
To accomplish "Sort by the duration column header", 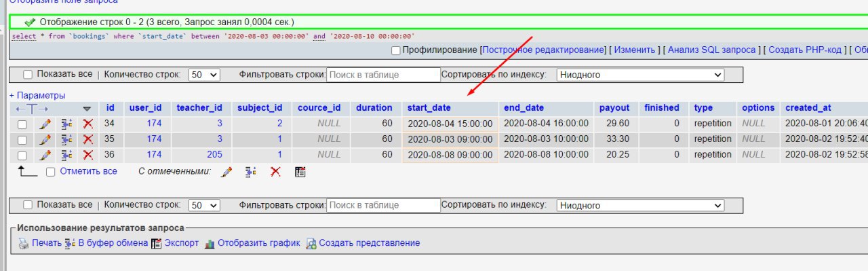I will (374, 108).
